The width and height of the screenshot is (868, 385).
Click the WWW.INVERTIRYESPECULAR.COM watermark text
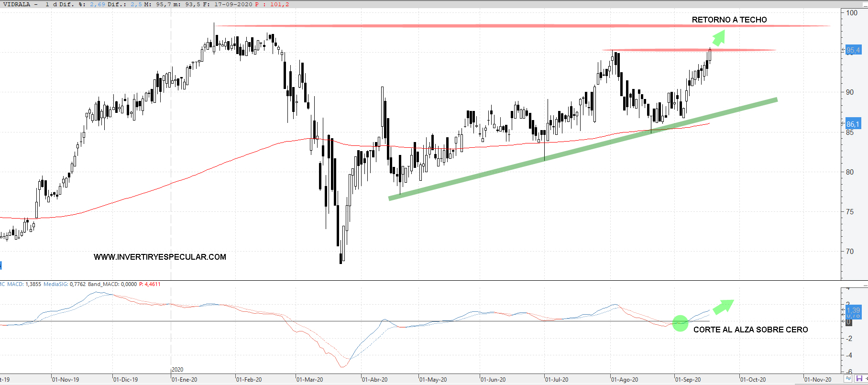[x=160, y=257]
